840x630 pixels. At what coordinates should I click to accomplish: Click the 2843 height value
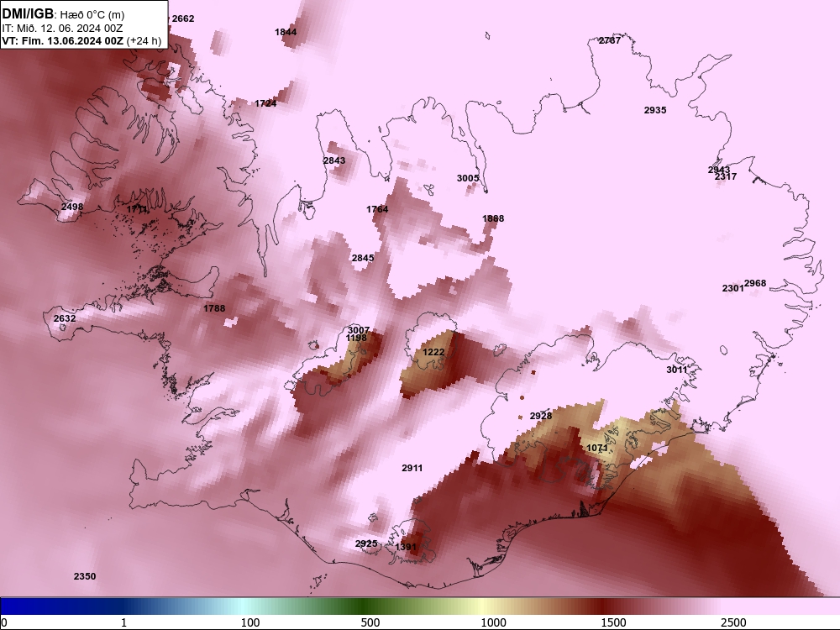tap(334, 160)
